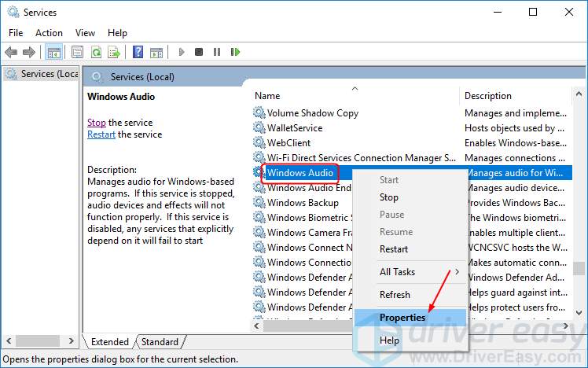Click the Forward arrow toolbar icon
Image resolution: width=588 pixels, height=368 pixels.
pos(29,52)
